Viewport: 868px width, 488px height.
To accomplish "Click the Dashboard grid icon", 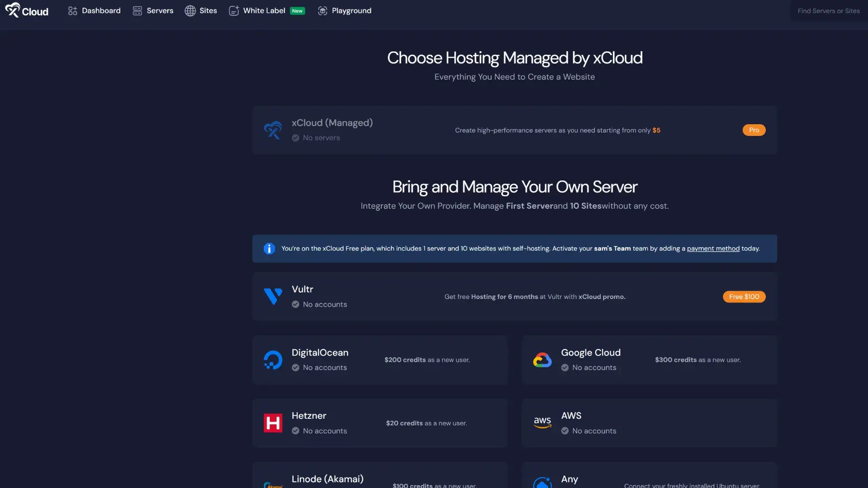I will coord(72,10).
